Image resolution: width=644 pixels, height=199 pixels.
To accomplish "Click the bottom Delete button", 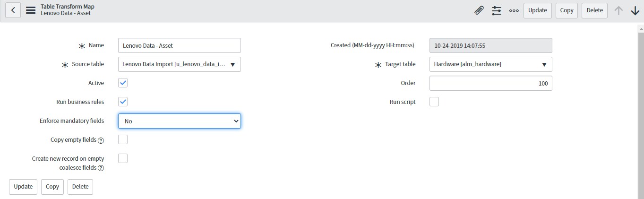I will [80, 187].
